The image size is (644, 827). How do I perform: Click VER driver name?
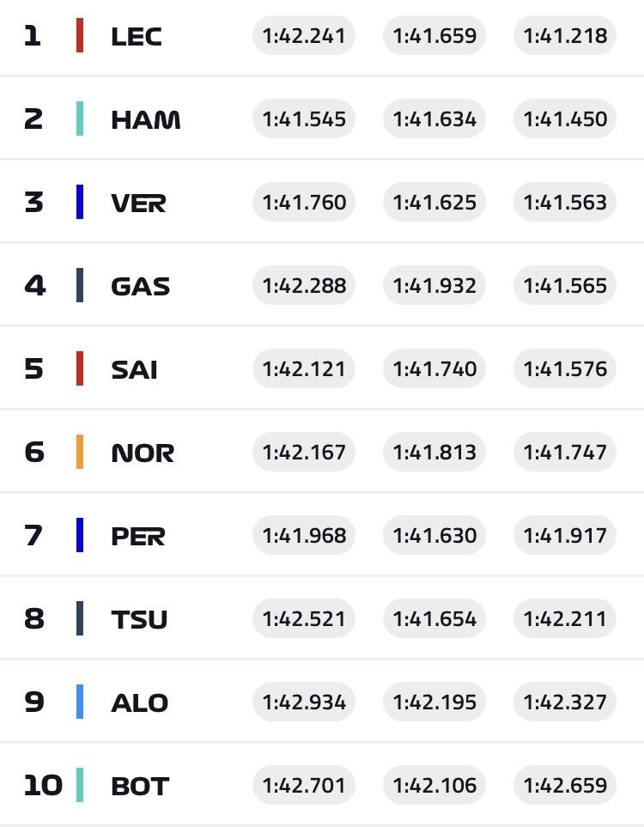[138, 203]
